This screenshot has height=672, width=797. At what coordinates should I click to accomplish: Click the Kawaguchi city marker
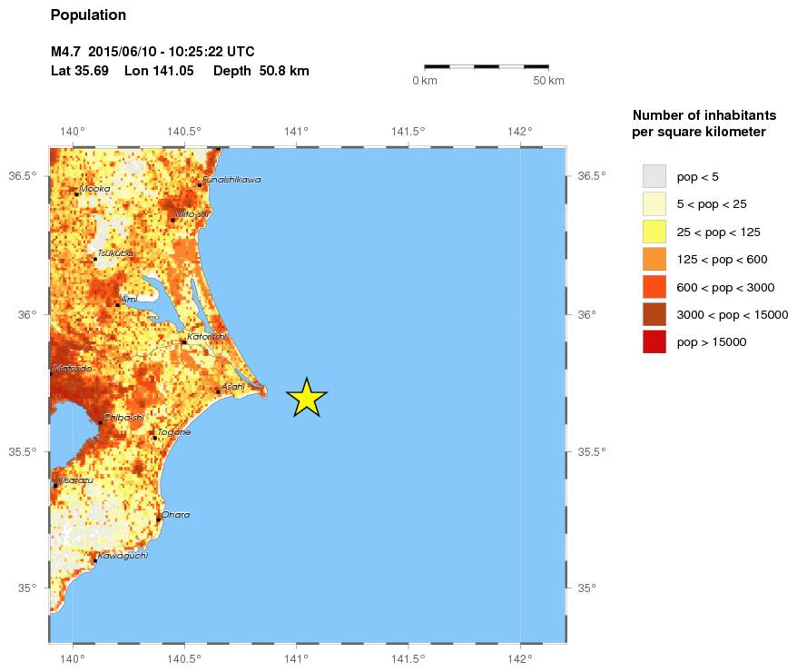[x=94, y=560]
